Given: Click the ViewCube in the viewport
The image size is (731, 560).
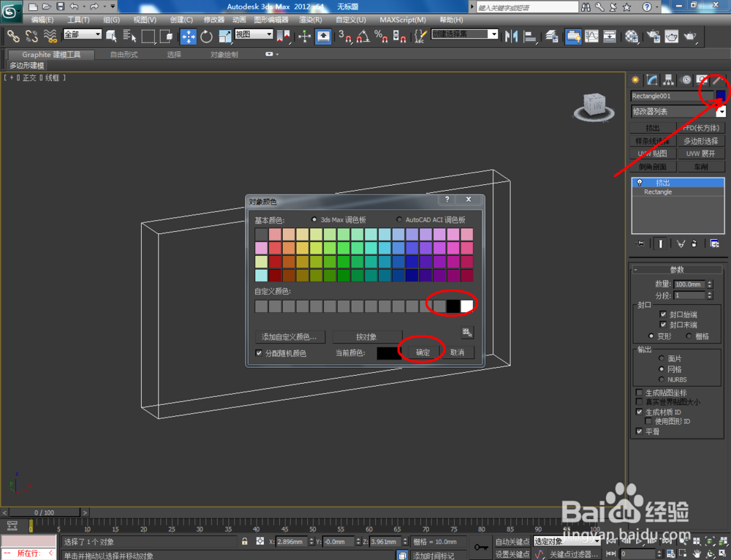Looking at the screenshot, I should (x=594, y=106).
